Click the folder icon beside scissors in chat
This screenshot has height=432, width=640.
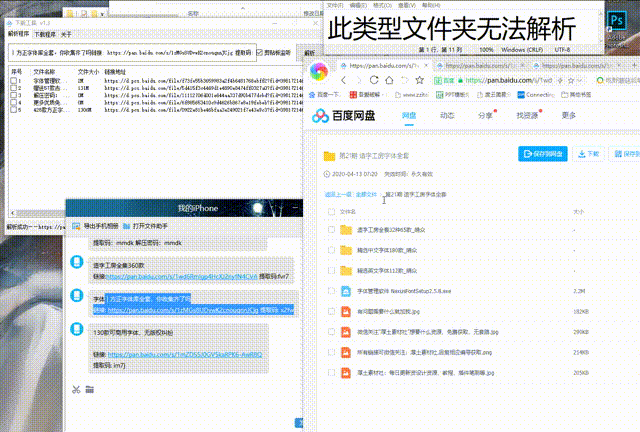(90, 390)
